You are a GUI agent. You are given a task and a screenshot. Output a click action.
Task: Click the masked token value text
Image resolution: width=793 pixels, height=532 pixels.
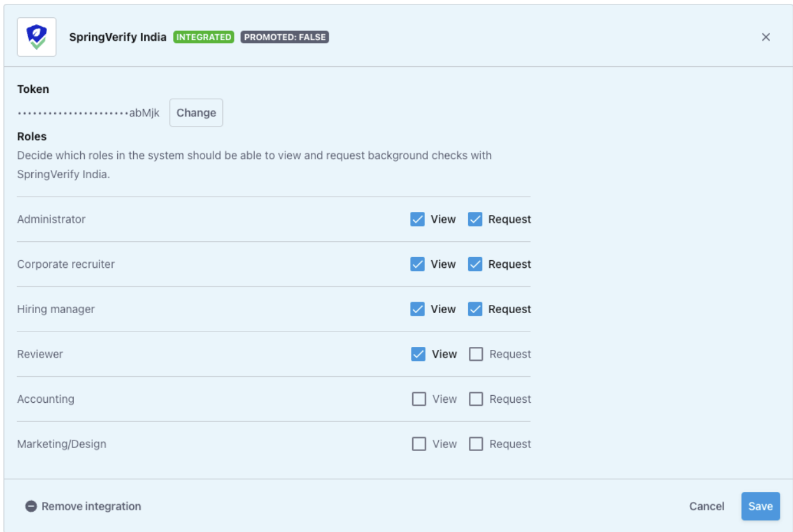point(89,113)
